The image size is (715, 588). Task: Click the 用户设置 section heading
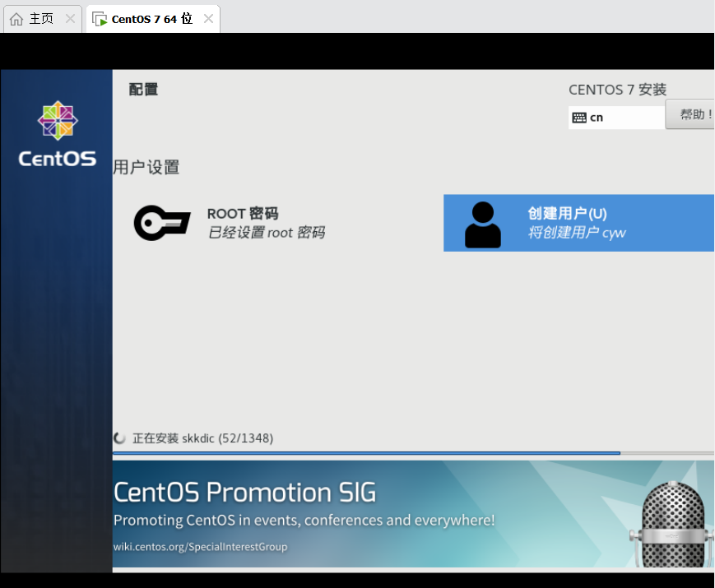[x=146, y=167]
